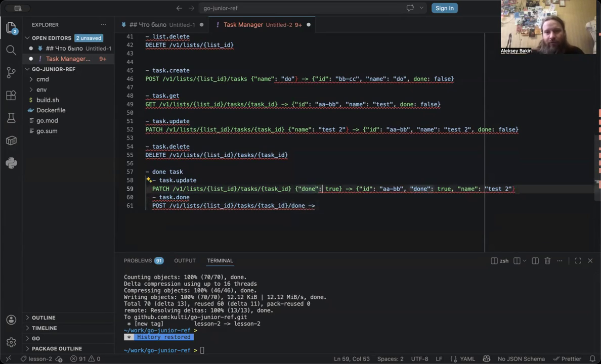
Task: Change Spaces: 2 indentation setting
Action: tap(390, 359)
